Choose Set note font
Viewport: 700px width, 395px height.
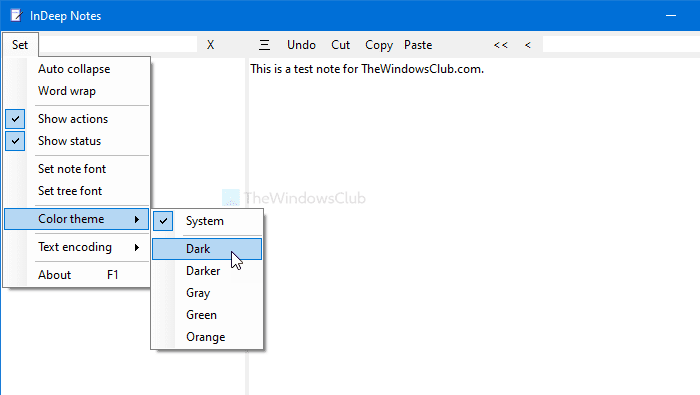pos(77,169)
